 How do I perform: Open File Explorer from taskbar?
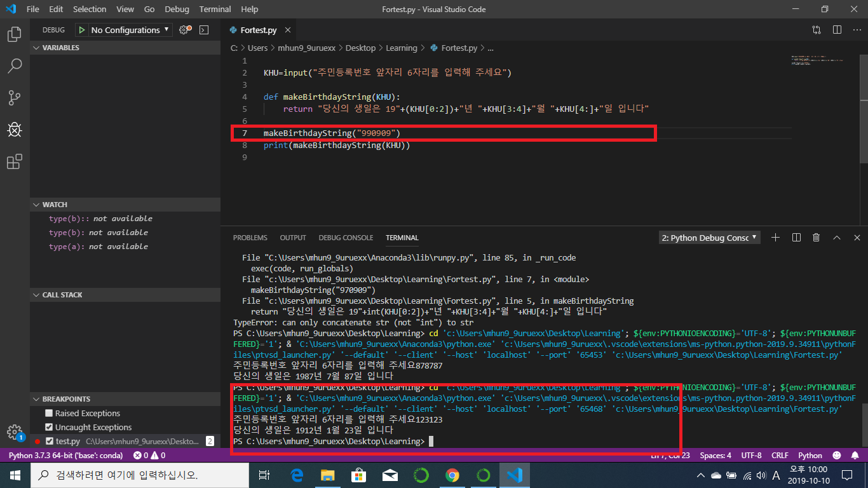[x=327, y=475]
